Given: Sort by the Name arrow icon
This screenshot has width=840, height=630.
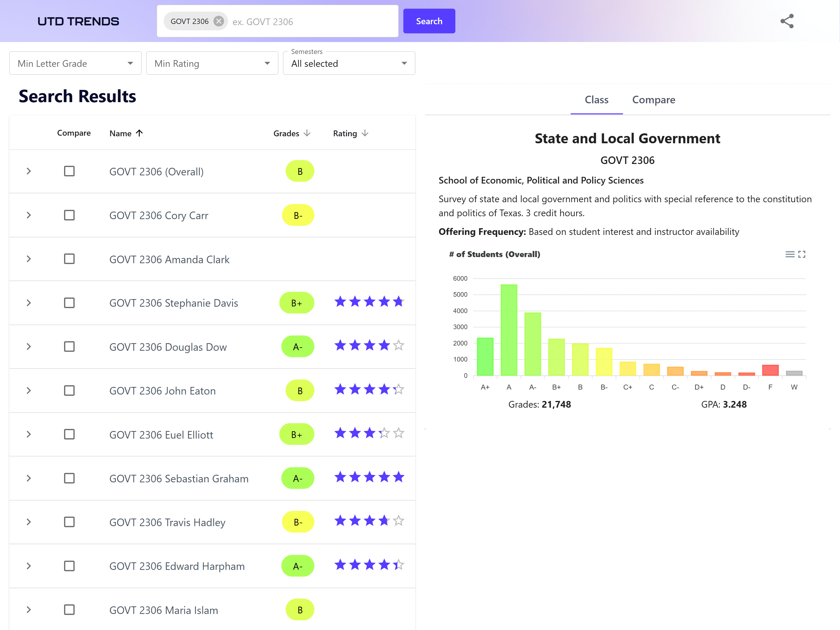Looking at the screenshot, I should (139, 133).
